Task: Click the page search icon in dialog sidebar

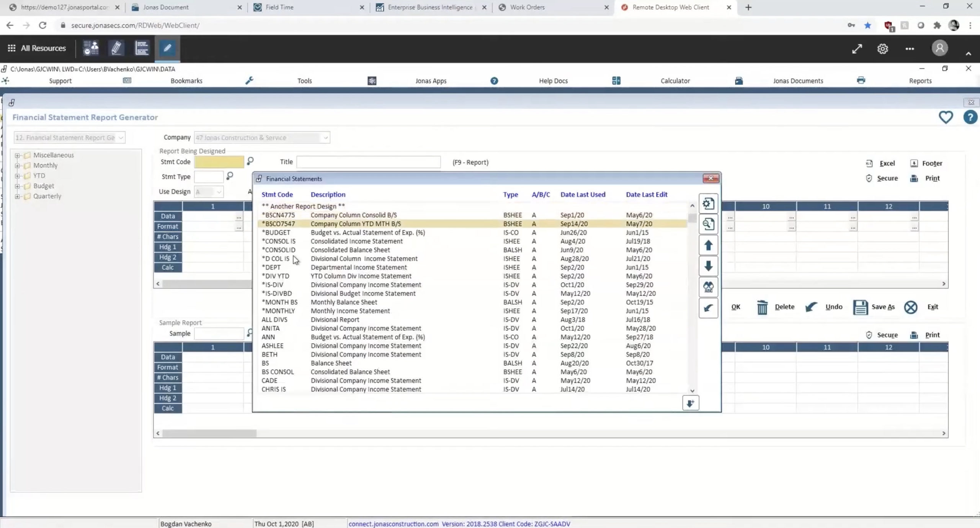Action: click(708, 224)
